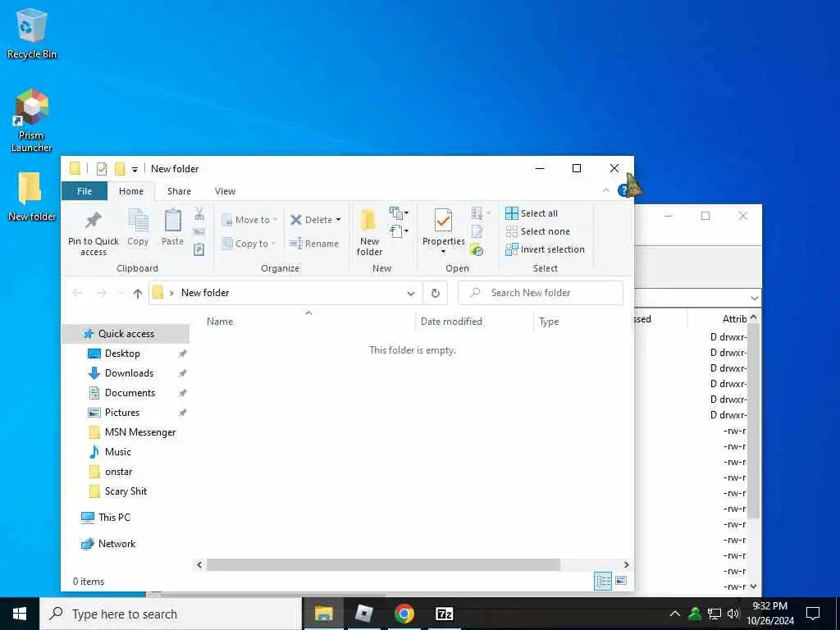840x630 pixels.
Task: Click the Search New folder box
Action: click(541, 293)
